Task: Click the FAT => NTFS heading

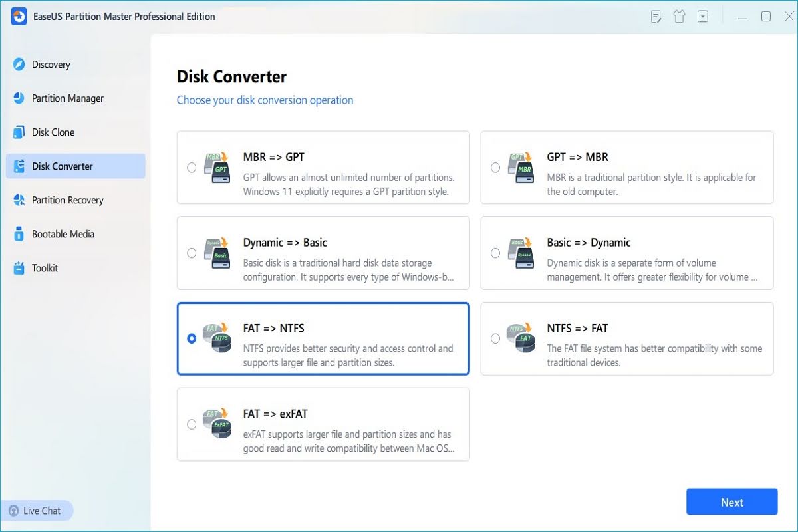Action: tap(274, 329)
